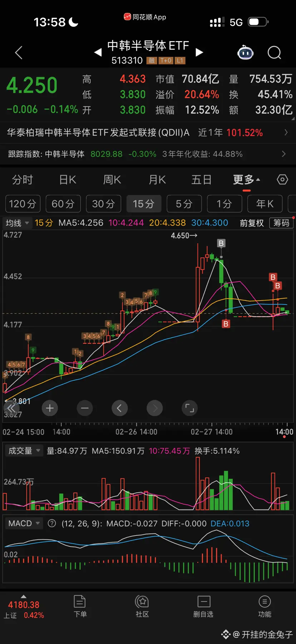Select the 月K tab
The width and height of the screenshot is (296, 644).
tap(157, 180)
